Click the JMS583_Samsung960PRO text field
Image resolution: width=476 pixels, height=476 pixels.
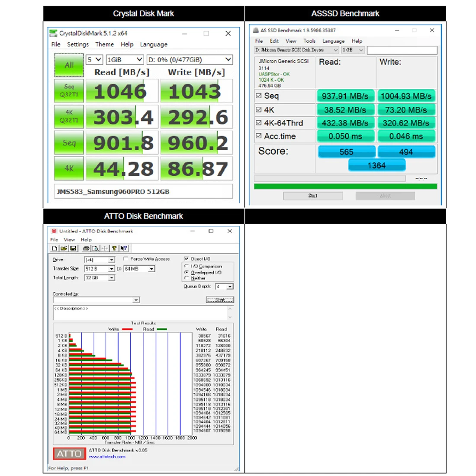(143, 192)
